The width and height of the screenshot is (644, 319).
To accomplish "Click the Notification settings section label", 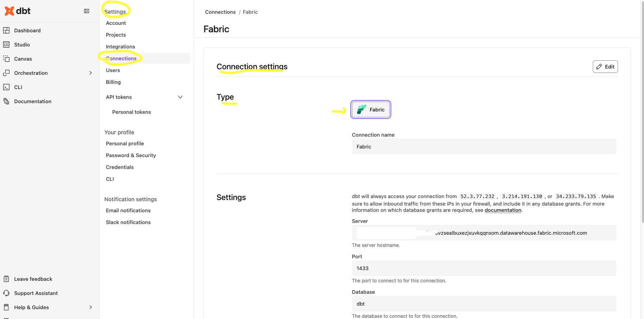I will (x=131, y=199).
